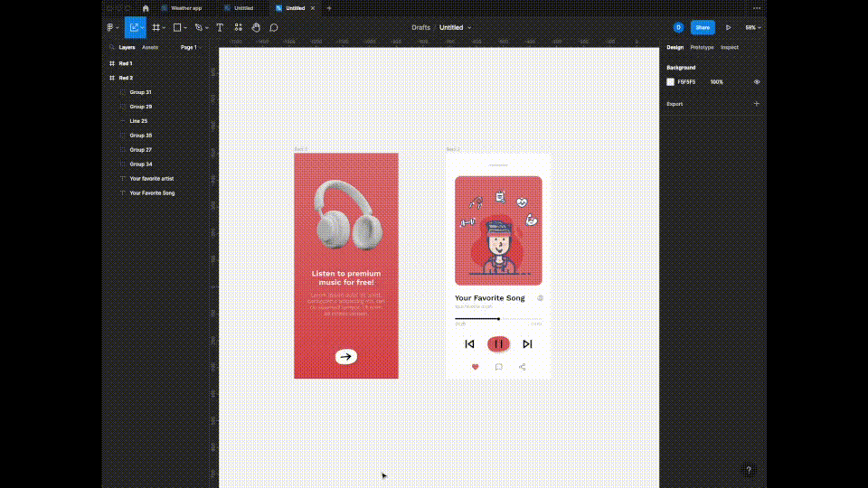868x488 pixels.
Task: Click the Present play icon
Action: tap(728, 28)
